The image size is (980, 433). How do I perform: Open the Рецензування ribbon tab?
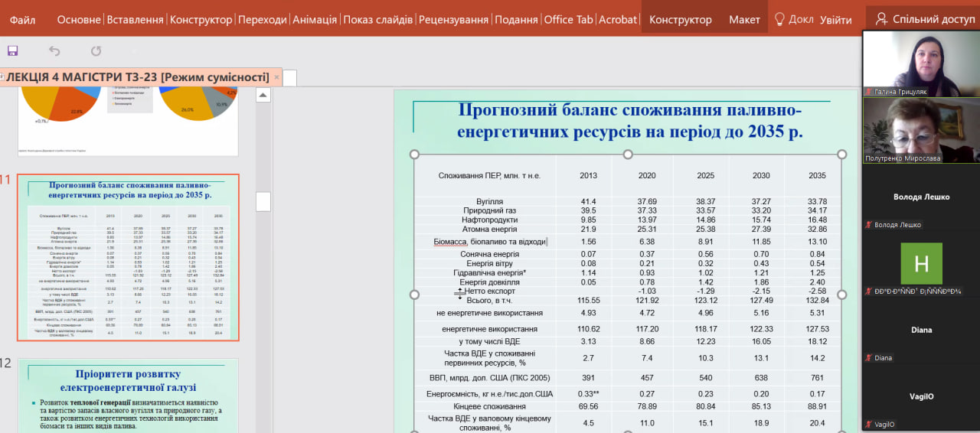click(x=453, y=20)
